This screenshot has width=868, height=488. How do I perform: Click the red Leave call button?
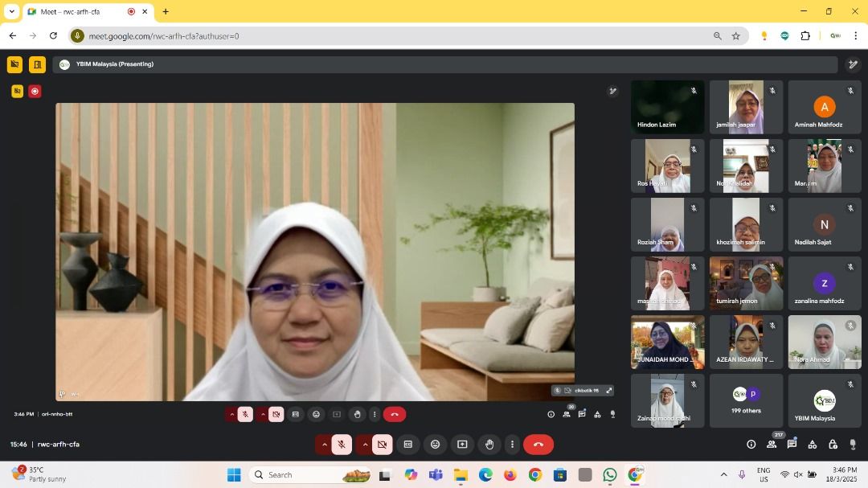click(x=538, y=445)
